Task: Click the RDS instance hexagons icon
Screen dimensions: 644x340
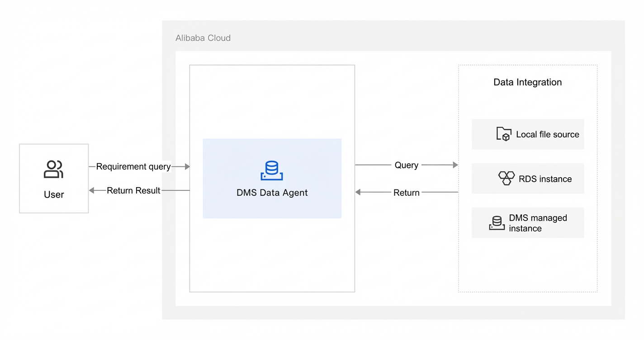Action: coord(507,178)
